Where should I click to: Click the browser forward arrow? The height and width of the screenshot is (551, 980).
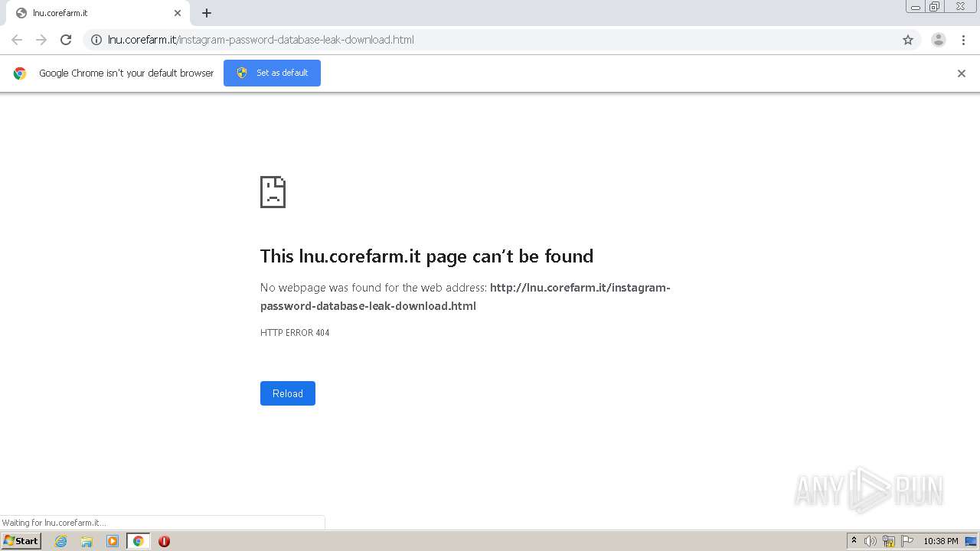coord(41,40)
